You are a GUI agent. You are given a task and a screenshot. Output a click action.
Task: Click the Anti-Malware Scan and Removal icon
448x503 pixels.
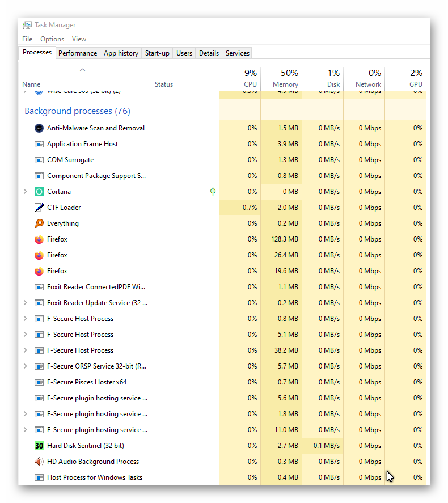(x=39, y=128)
